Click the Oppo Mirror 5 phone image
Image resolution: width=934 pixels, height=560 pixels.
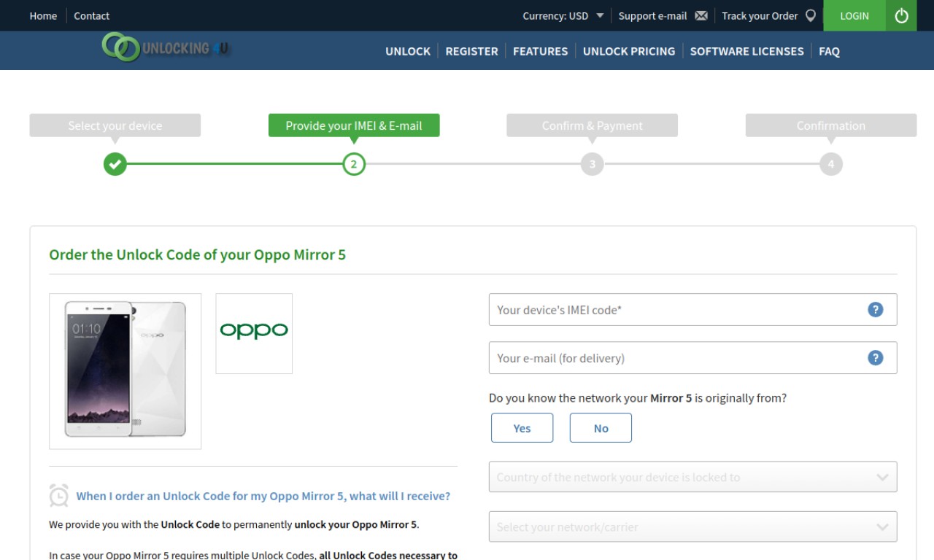126,371
